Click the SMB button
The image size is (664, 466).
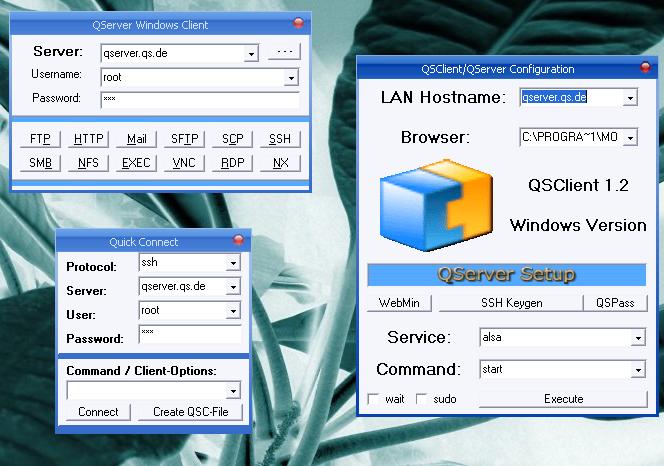40,163
